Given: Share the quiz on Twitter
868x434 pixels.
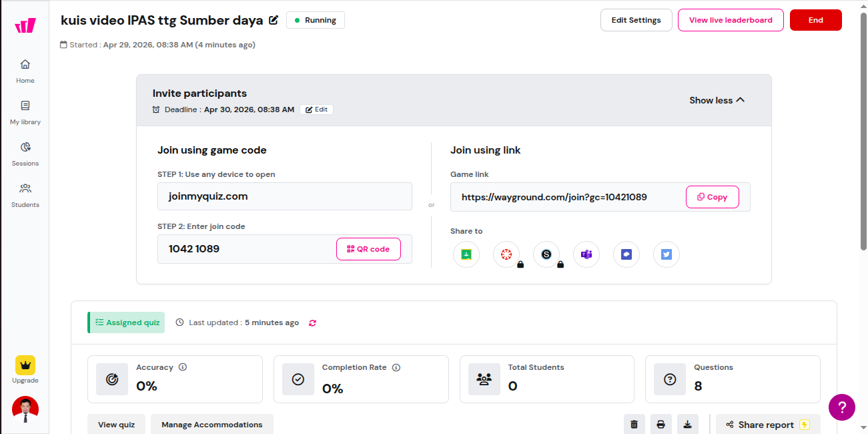Looking at the screenshot, I should point(666,254).
